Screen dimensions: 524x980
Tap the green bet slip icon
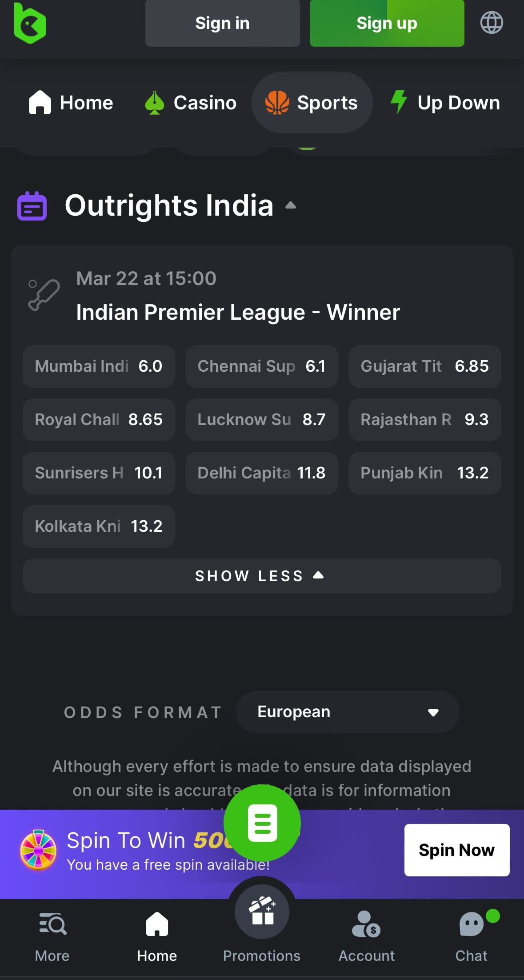point(262,823)
